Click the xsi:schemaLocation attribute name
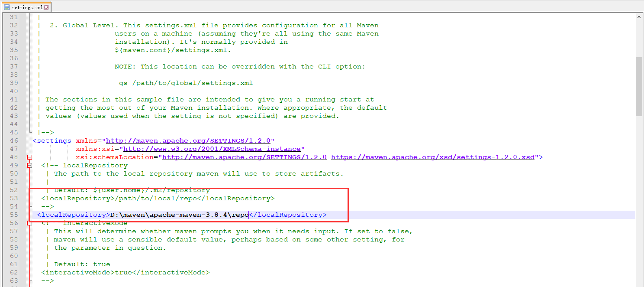The width and height of the screenshot is (644, 287). tap(115, 157)
